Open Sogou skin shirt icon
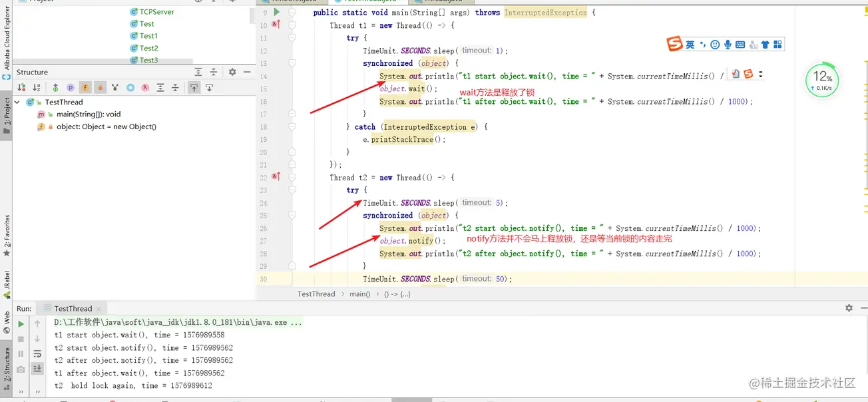The image size is (868, 402). pos(765,45)
